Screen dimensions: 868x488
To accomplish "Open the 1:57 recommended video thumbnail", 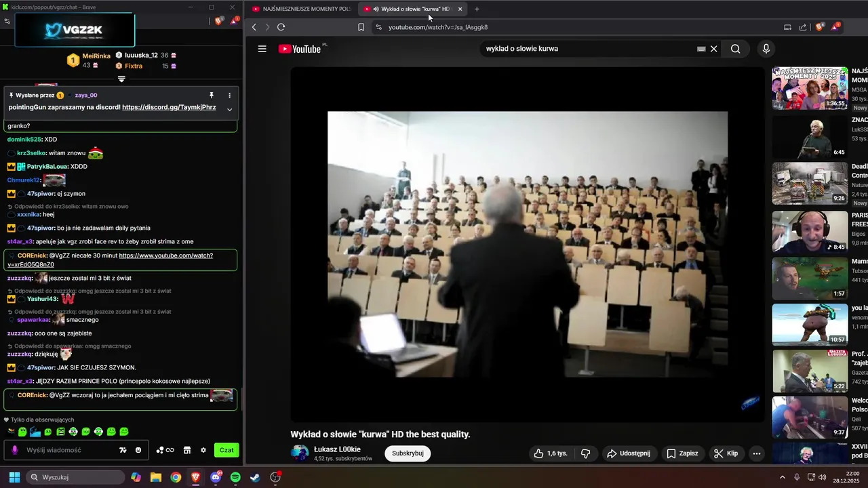I will coord(810,278).
